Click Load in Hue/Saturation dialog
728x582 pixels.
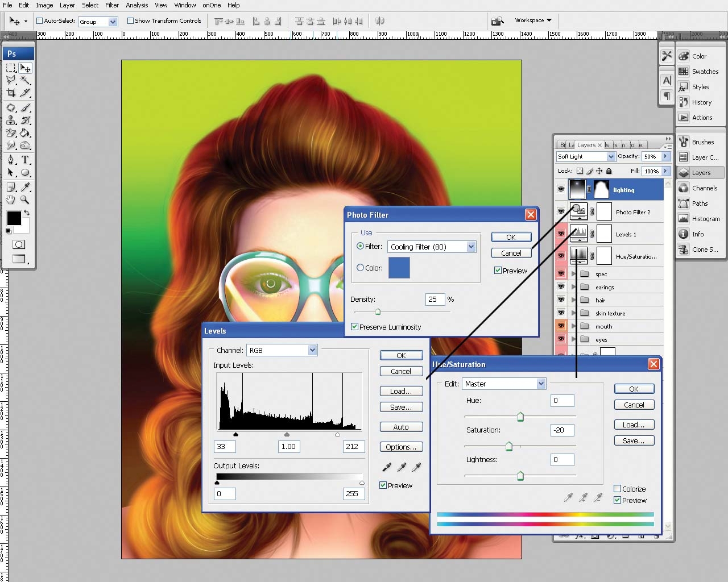click(x=634, y=425)
